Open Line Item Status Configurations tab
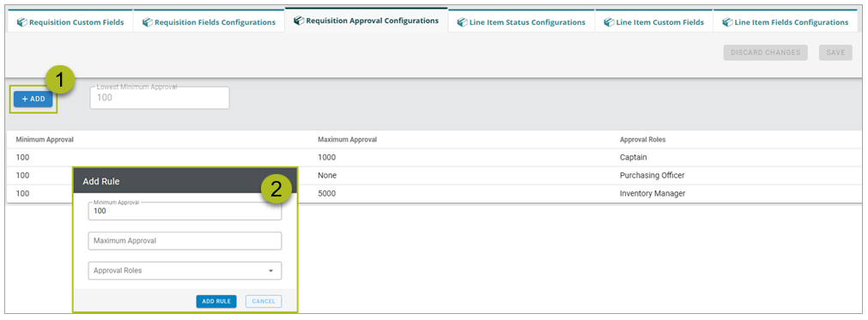Image resolution: width=868 pixels, height=320 pixels. [x=521, y=21]
